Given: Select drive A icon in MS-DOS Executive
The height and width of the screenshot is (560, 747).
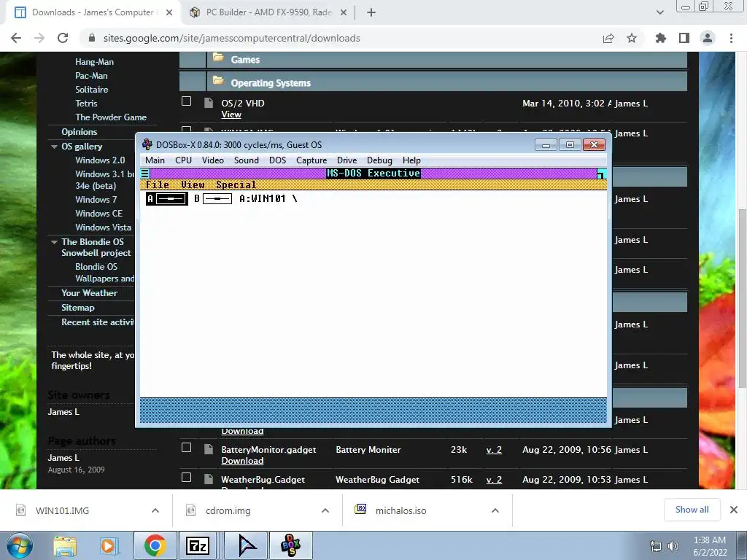Looking at the screenshot, I should [167, 199].
